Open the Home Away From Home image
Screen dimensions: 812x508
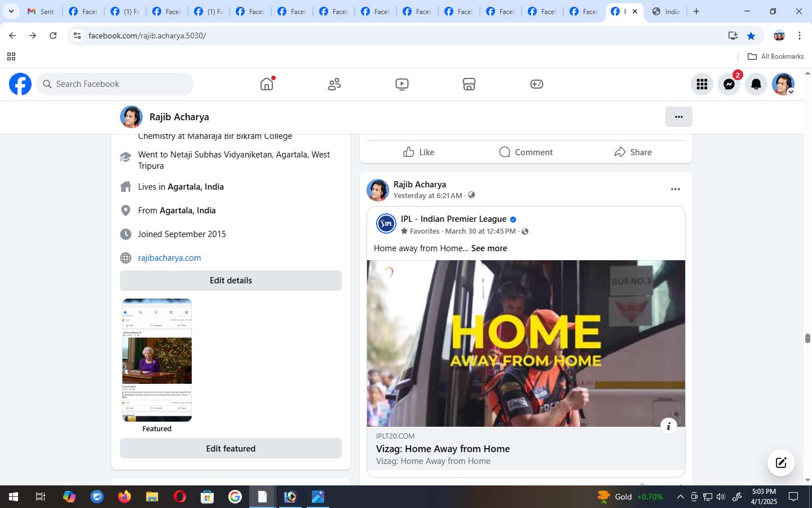coord(526,343)
